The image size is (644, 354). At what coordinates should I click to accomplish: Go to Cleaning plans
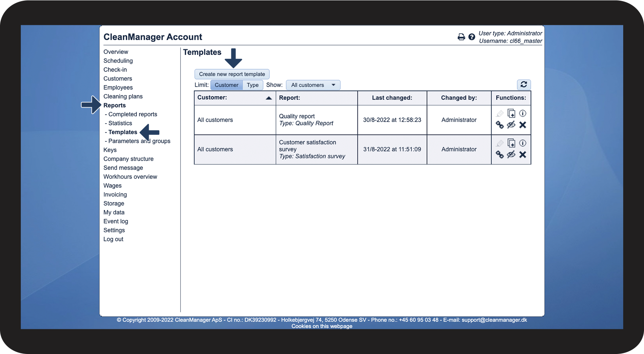(123, 97)
